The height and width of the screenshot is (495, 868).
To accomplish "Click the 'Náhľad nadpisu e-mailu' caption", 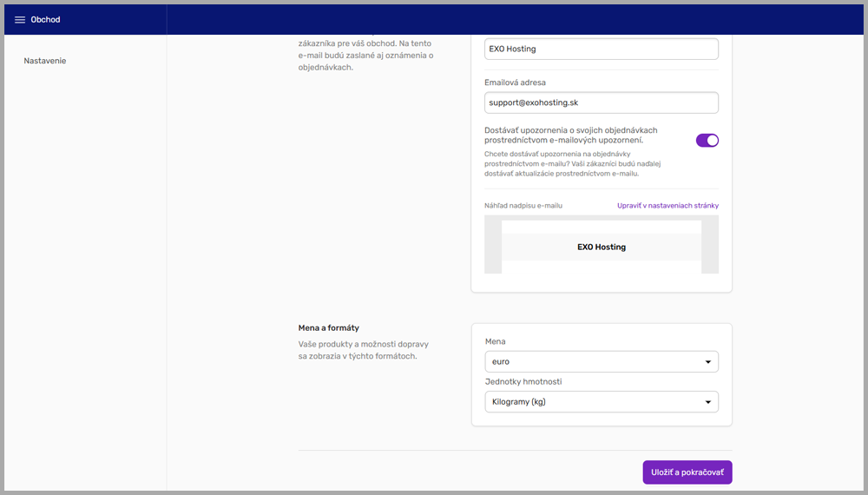I will click(523, 206).
